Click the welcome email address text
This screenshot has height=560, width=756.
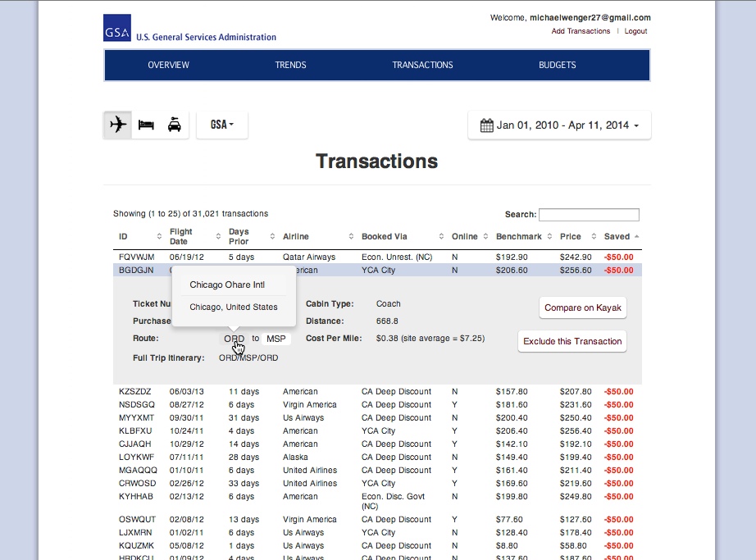click(590, 17)
